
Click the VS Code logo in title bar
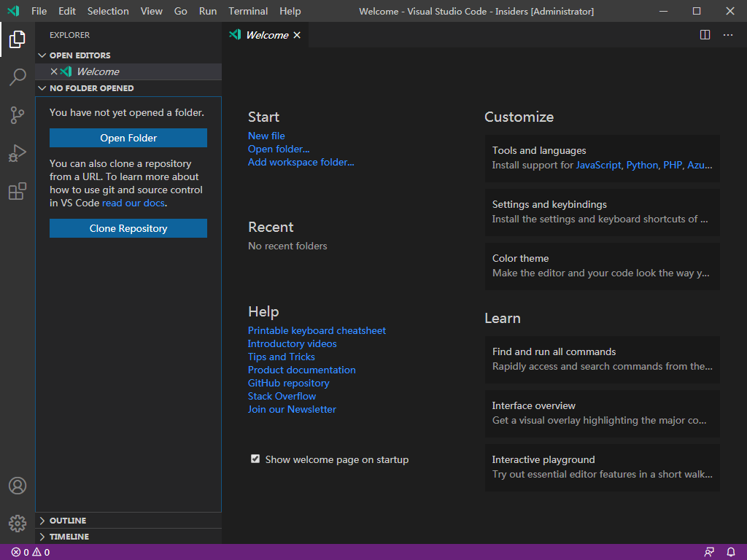pos(13,11)
